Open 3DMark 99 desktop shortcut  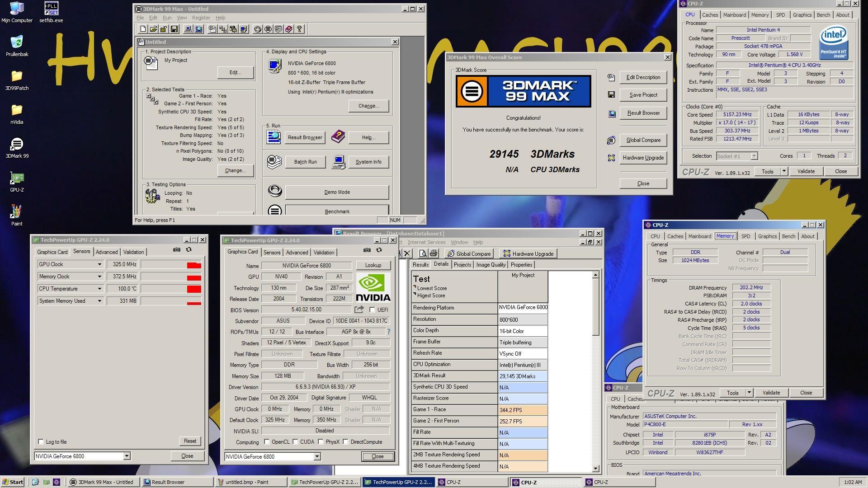tap(17, 148)
